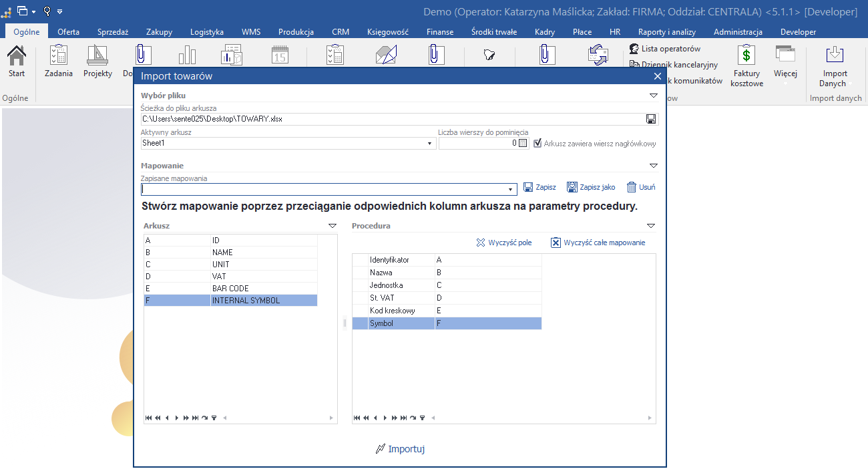Go to previous record in Procedura grid
This screenshot has width=868, height=469.
click(375, 418)
